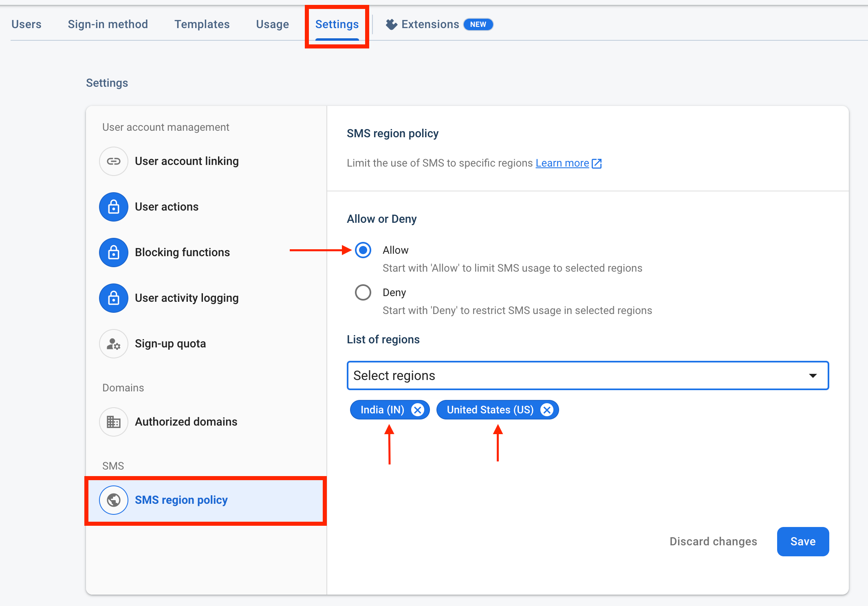
Task: Click the Extensions puzzle icon
Action: tap(391, 24)
